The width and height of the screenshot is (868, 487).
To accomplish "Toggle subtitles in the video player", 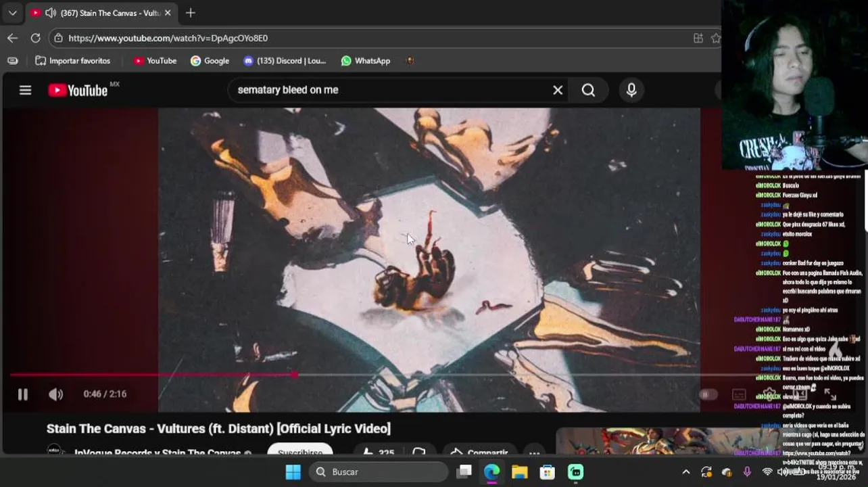I will point(739,394).
